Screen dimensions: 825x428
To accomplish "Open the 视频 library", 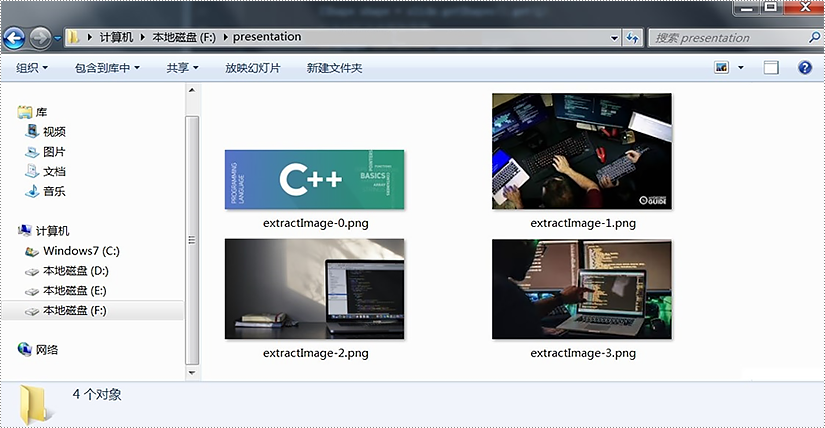I will click(x=54, y=132).
